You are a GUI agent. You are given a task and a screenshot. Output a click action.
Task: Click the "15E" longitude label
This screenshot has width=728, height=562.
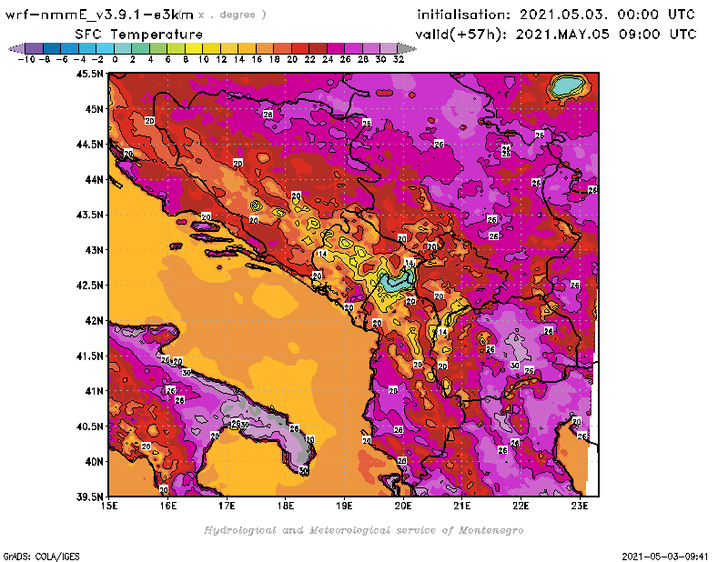[109, 506]
